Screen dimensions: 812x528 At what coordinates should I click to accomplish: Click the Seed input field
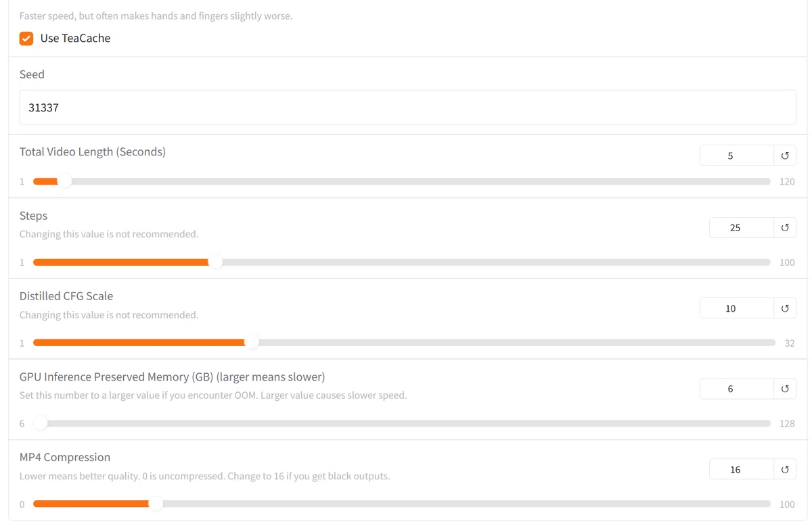tap(407, 107)
